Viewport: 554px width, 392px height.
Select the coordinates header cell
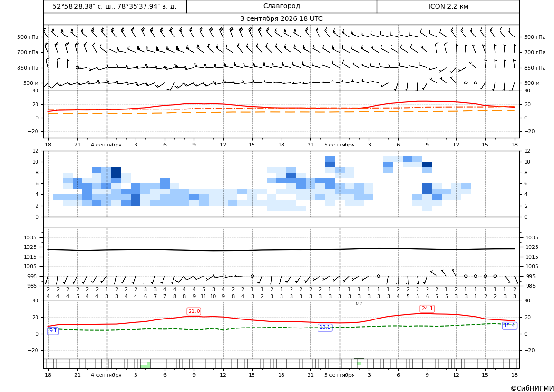115,6
